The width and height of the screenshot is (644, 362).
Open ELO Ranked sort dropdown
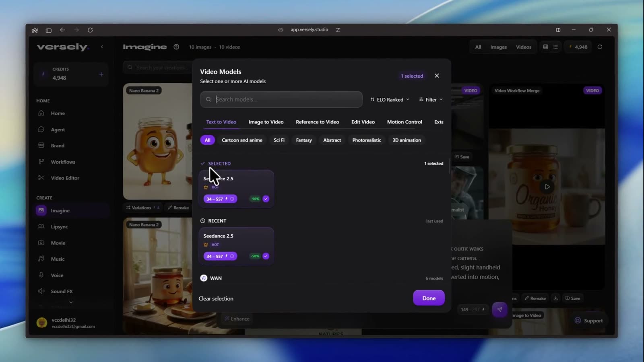390,99
